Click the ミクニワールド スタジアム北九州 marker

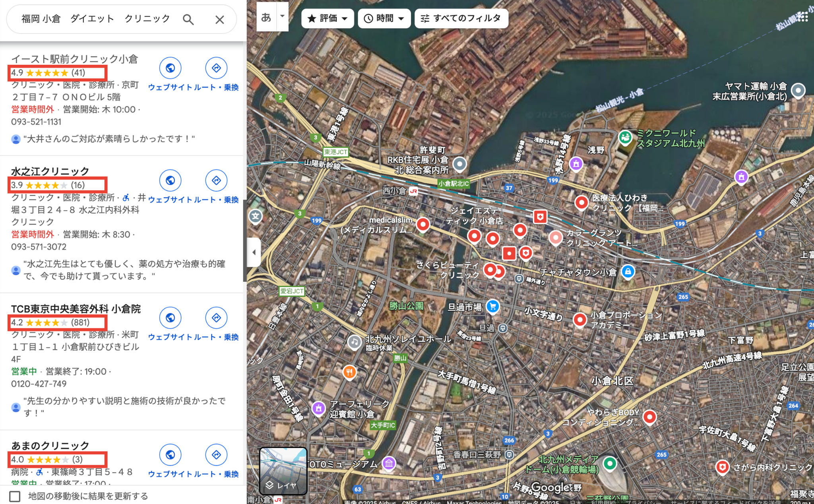(625, 138)
